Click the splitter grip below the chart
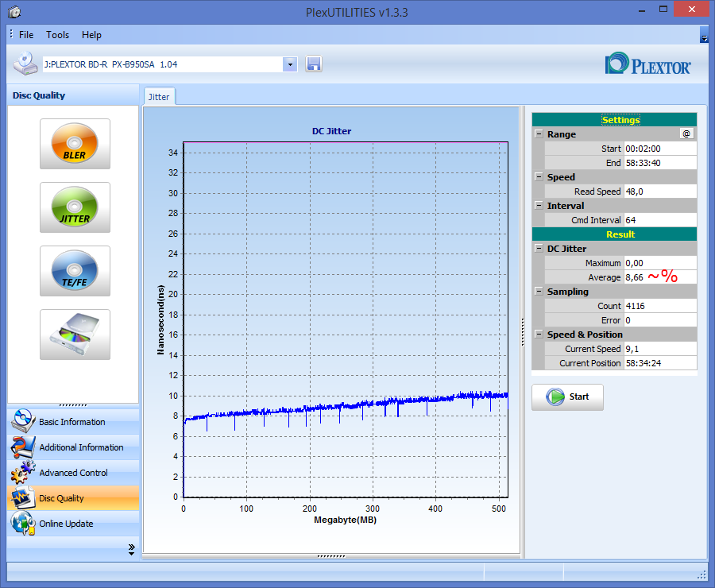 pyautogui.click(x=331, y=556)
